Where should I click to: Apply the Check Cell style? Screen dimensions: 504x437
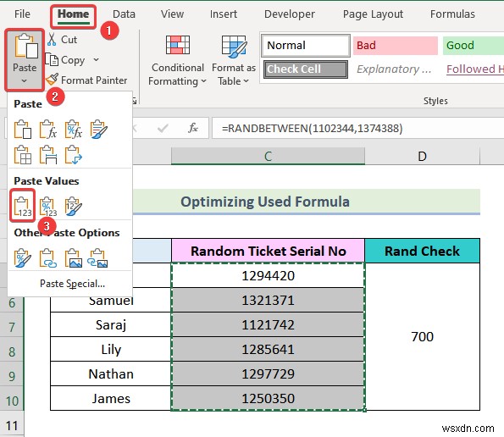(x=306, y=69)
